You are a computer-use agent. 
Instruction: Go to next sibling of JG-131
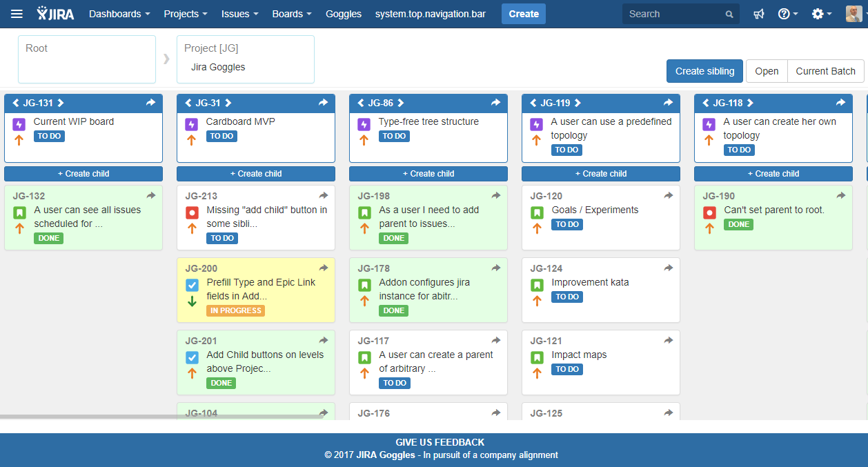60,103
